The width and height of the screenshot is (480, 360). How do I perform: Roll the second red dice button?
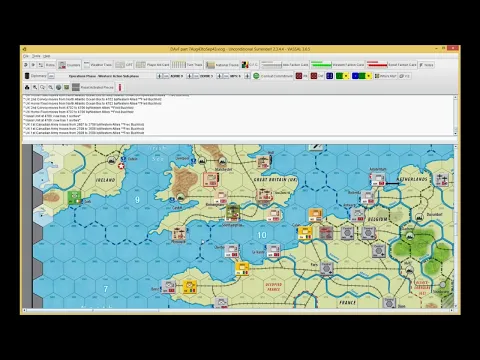point(317,76)
